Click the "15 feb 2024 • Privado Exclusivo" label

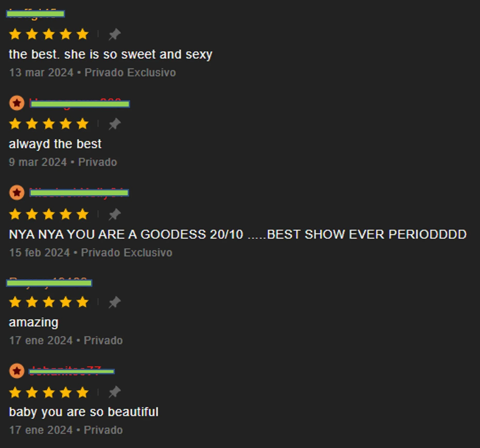(91, 252)
